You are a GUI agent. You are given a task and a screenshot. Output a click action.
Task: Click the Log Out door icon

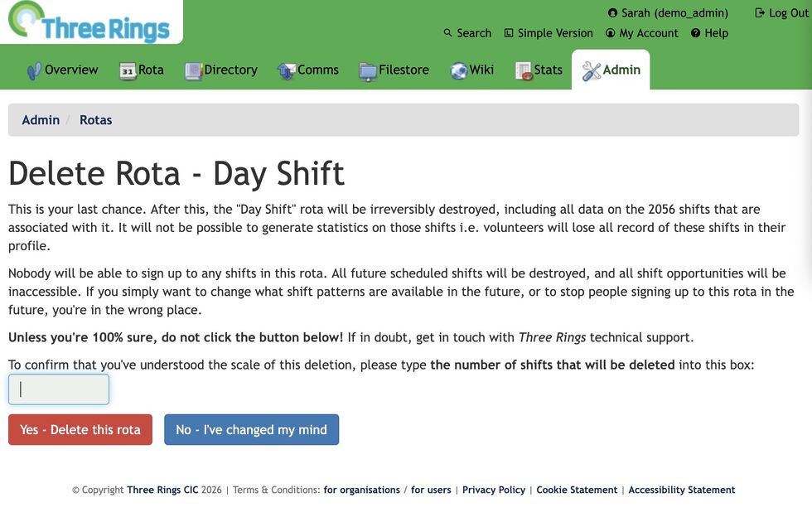pos(760,12)
